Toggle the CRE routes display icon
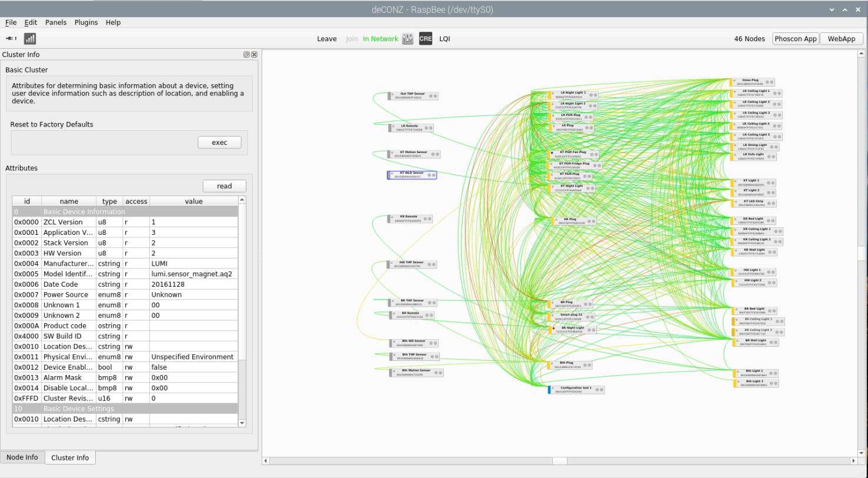The width and height of the screenshot is (868, 478). click(425, 39)
